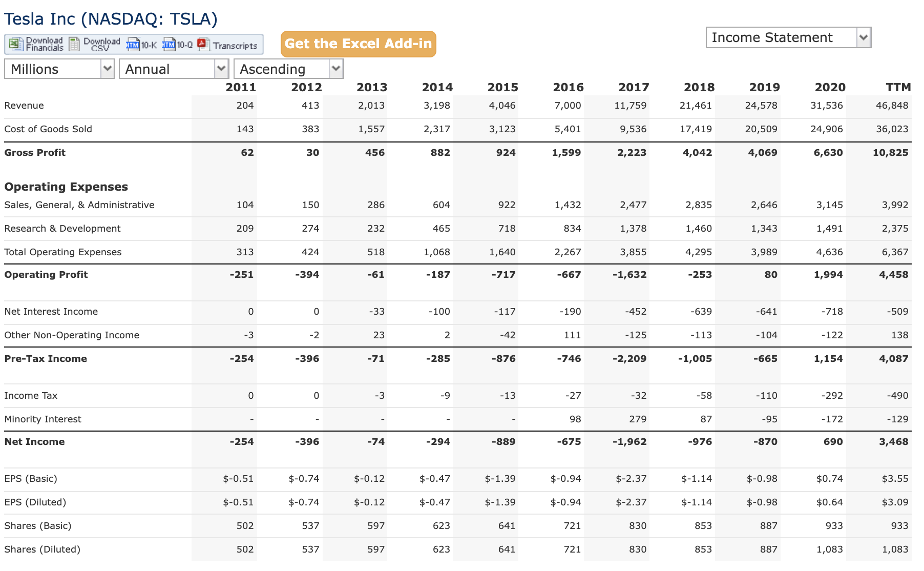Click the Revenue row label

[24, 106]
